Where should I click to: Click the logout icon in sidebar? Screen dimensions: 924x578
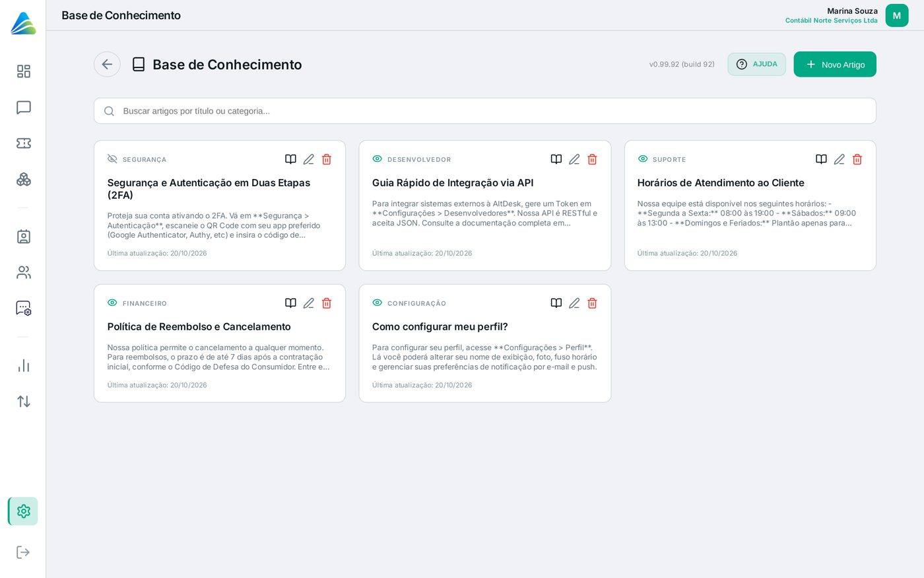[23, 552]
